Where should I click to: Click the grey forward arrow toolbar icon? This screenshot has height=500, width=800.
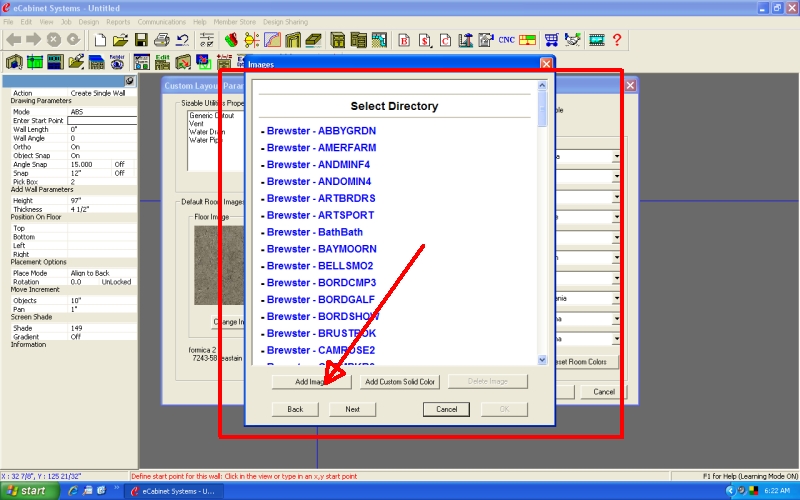33,40
